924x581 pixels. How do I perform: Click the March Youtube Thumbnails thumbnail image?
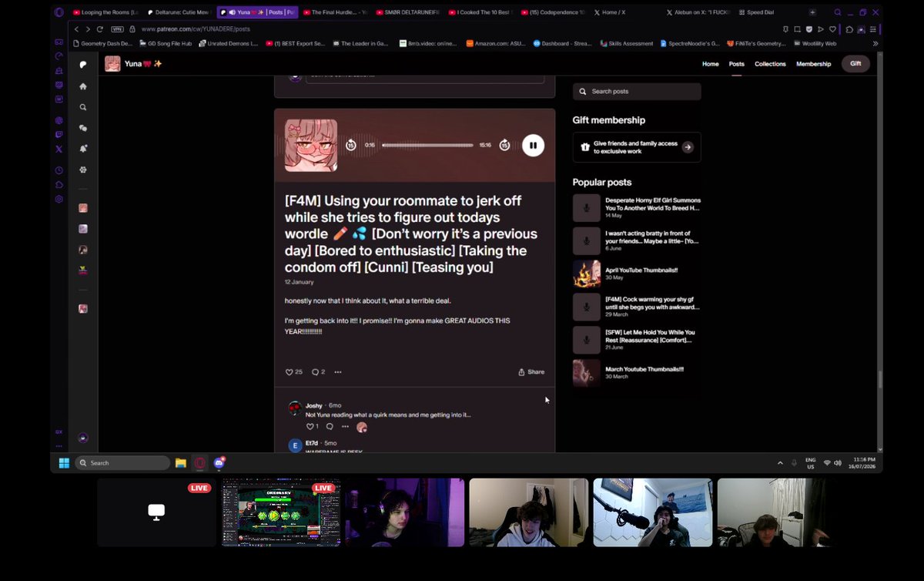click(587, 373)
